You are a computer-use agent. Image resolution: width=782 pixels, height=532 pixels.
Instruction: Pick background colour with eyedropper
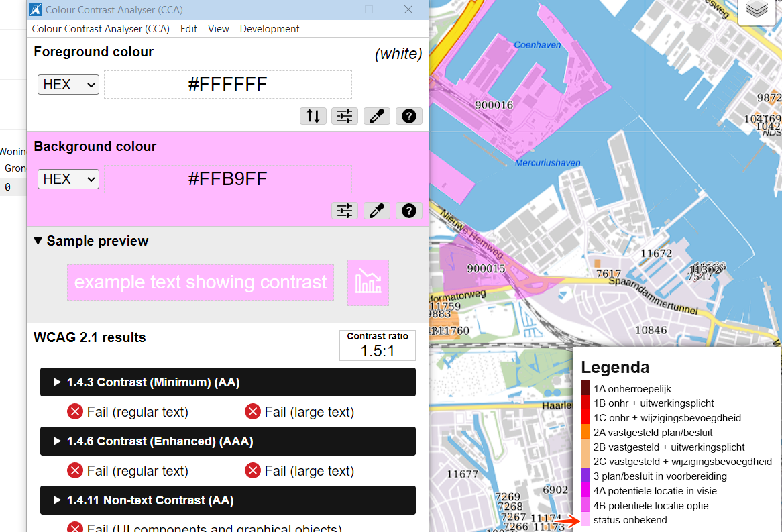point(377,211)
